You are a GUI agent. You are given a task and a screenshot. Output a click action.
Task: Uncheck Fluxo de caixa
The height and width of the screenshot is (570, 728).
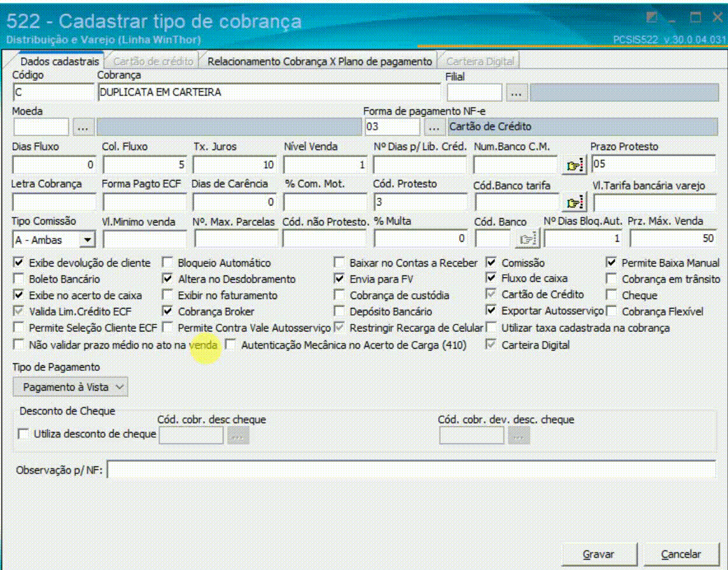[x=491, y=278]
